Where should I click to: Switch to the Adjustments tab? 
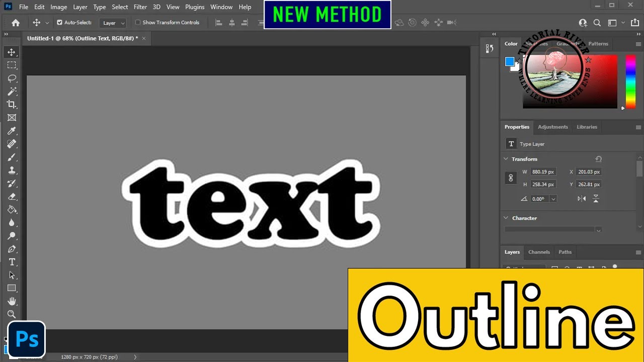(x=553, y=127)
